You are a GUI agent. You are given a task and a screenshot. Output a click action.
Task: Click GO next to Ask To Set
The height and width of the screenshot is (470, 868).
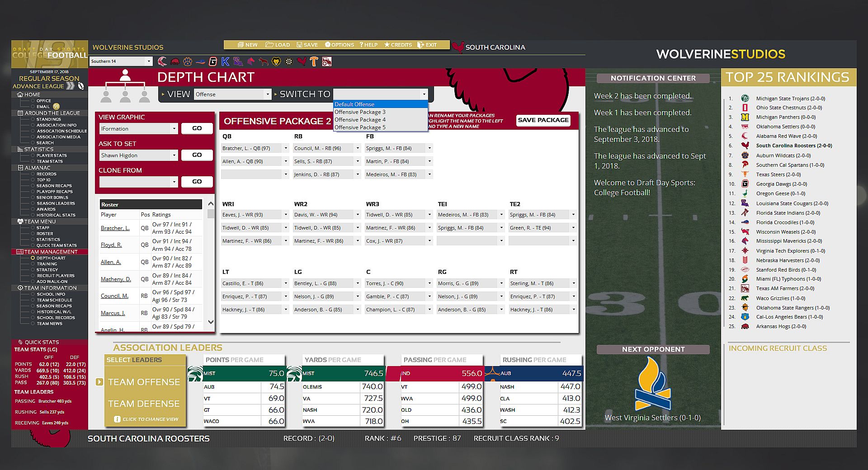coord(197,155)
